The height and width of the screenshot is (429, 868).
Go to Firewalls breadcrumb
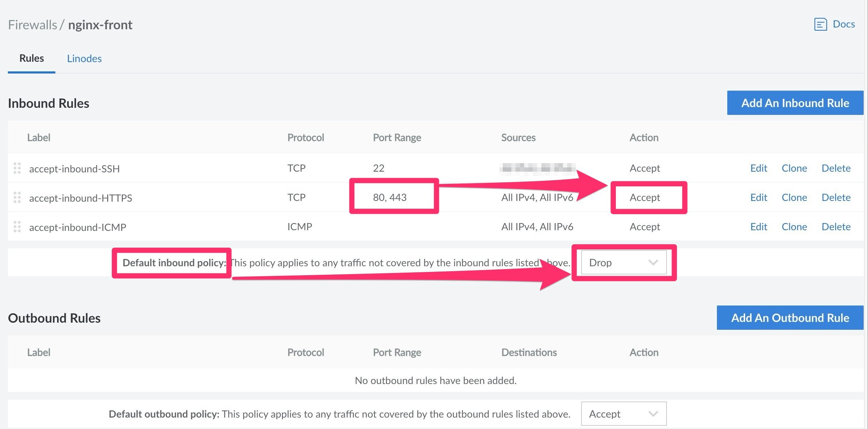click(33, 25)
